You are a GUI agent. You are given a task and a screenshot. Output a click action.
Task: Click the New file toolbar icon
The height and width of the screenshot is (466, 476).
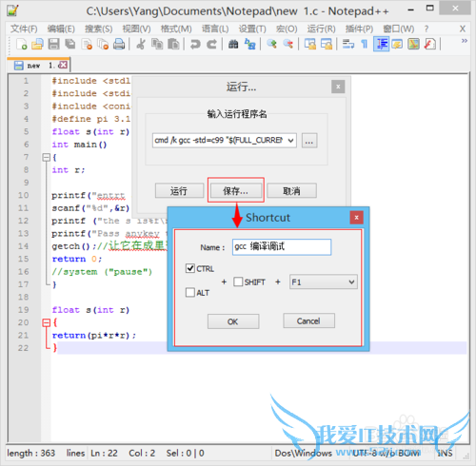click(21, 44)
